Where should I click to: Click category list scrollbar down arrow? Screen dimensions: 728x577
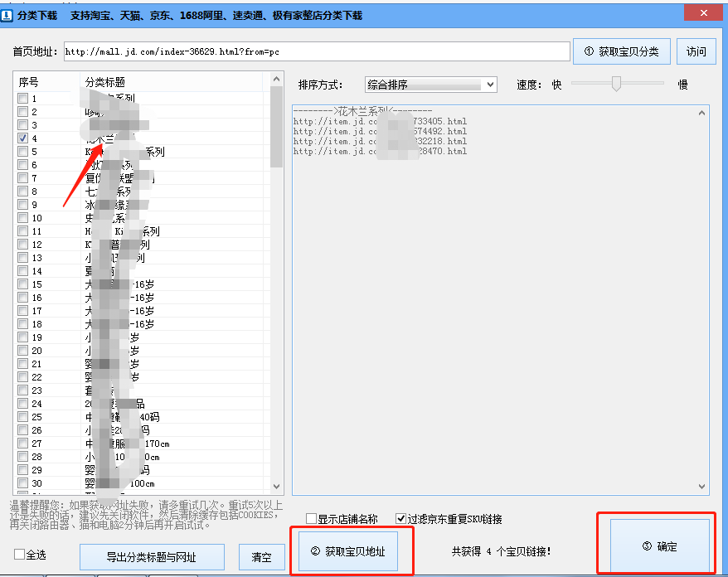[x=277, y=487]
